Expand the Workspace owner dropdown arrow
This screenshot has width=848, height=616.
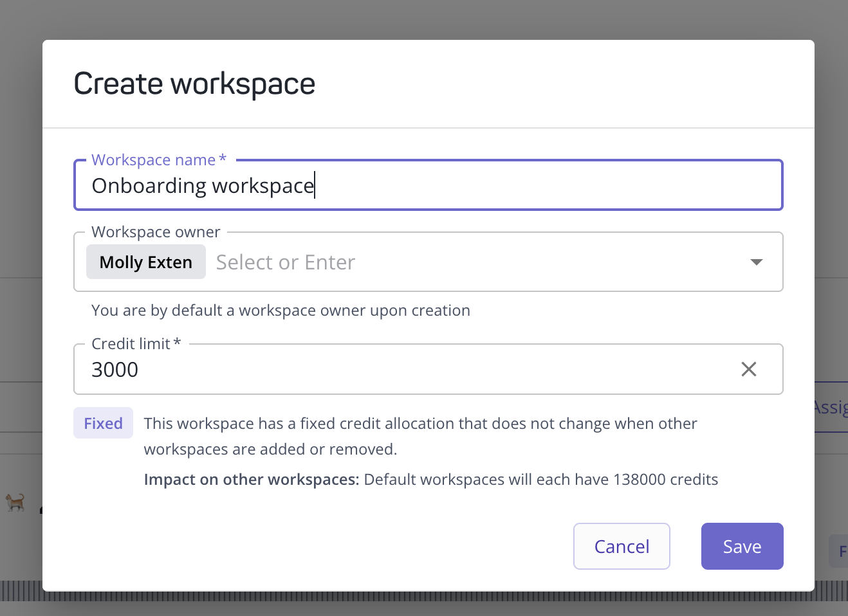756,262
